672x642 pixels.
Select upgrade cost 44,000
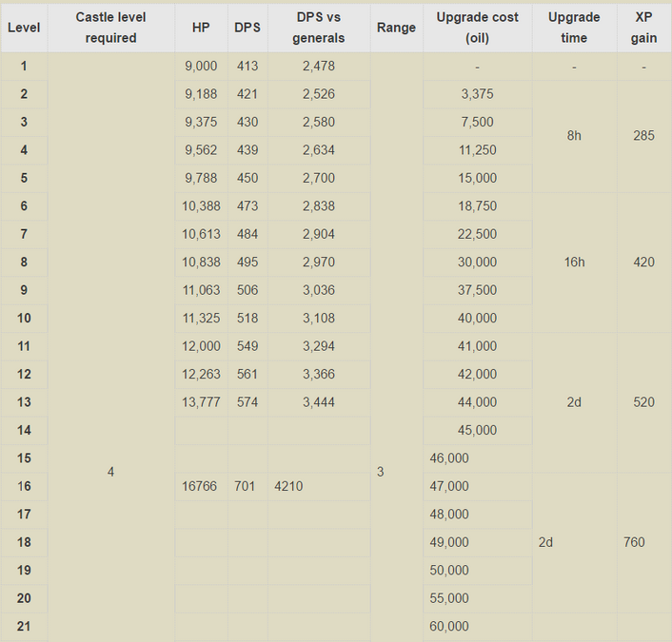click(x=478, y=402)
